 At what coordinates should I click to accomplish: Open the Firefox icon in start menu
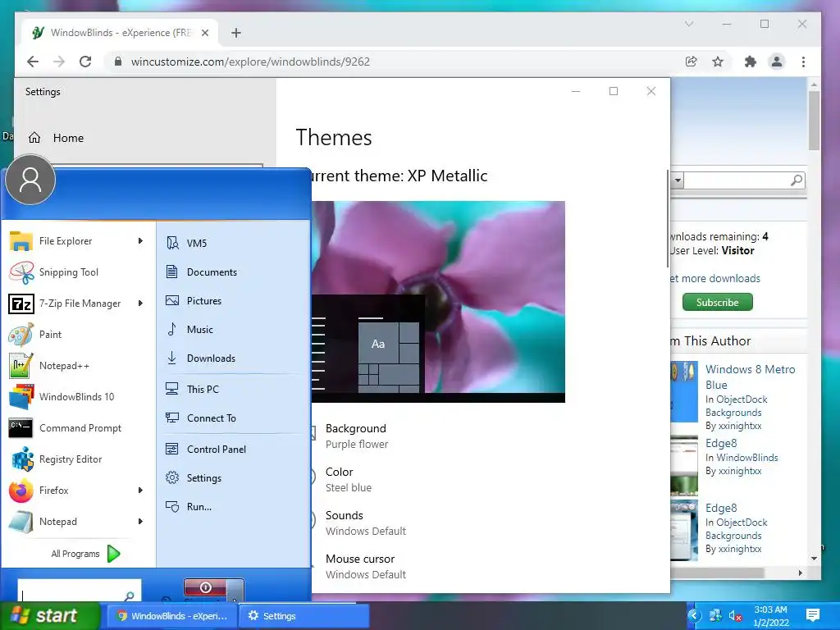click(21, 491)
